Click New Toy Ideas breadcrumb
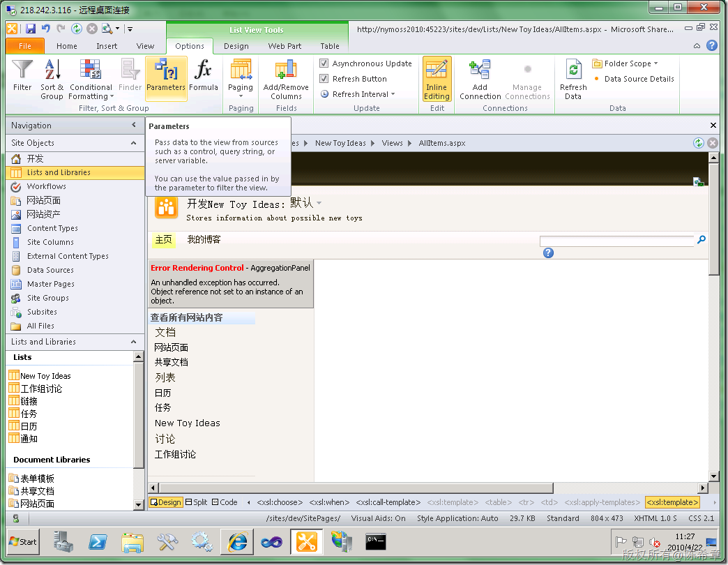Screen dimensions: 728x565 [x=340, y=143]
